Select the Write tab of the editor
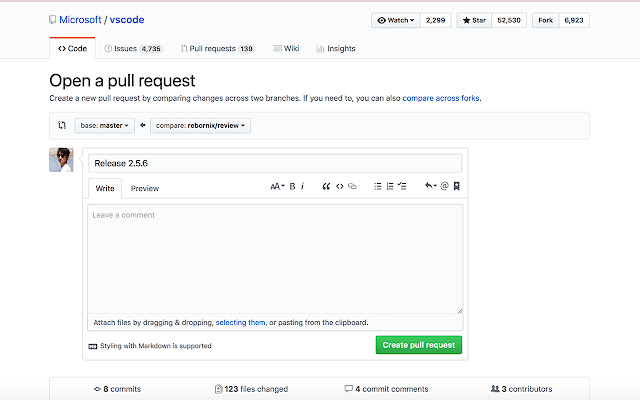The width and height of the screenshot is (640, 400). 105,188
